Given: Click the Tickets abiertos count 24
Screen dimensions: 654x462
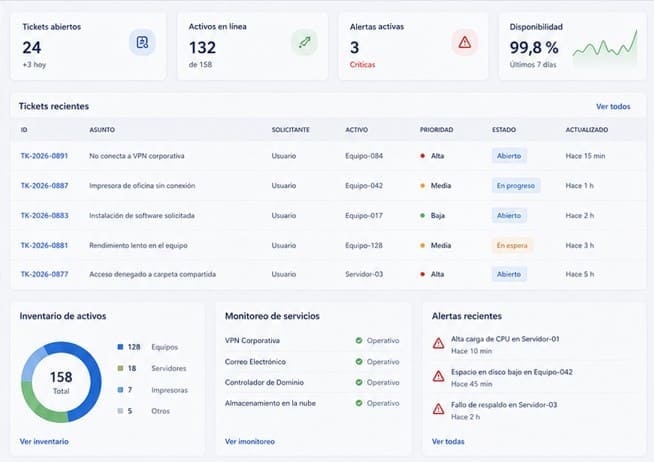Looking at the screenshot, I should pos(32,48).
